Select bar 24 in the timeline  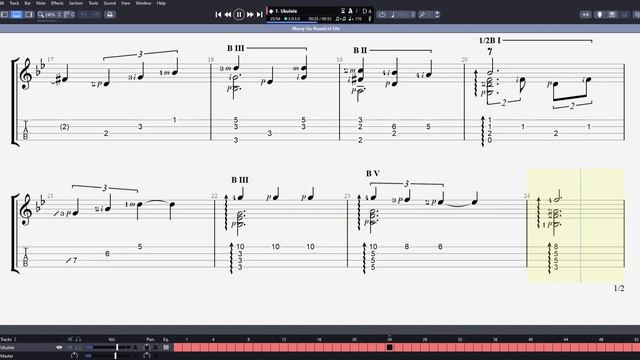click(x=389, y=347)
